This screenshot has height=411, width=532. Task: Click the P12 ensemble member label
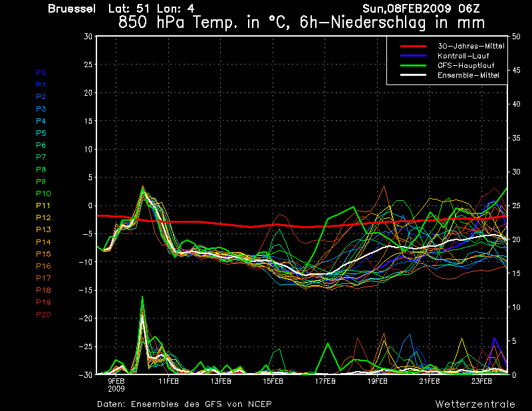[43, 217]
